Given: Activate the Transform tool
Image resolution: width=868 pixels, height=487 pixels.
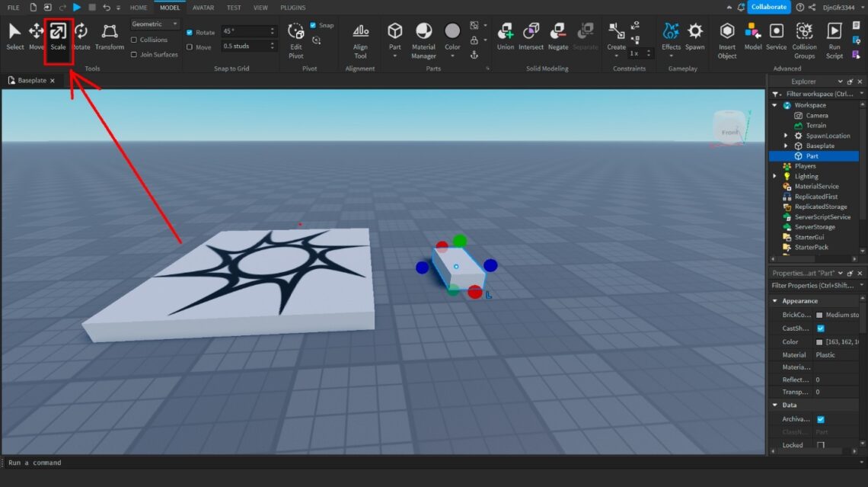Looking at the screenshot, I should pos(109,36).
